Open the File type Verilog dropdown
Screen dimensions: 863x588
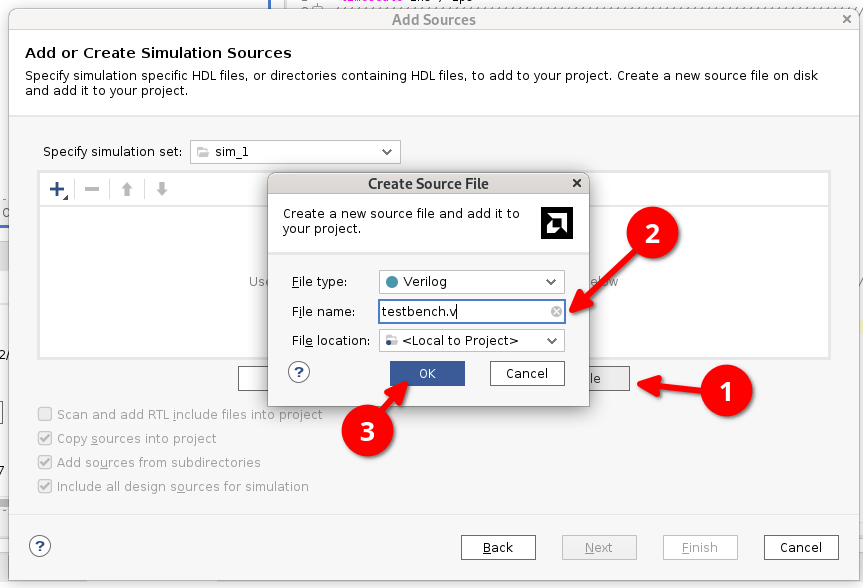pyautogui.click(x=472, y=282)
